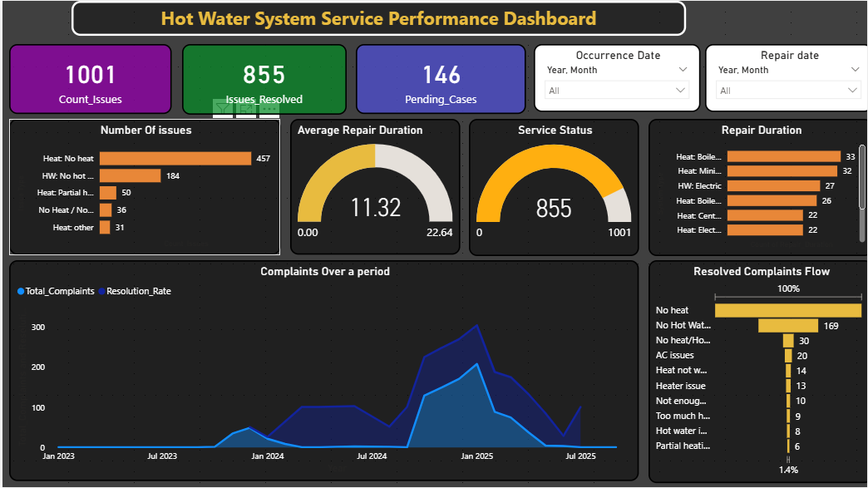Select the Count_Issues card showing 1001
The image size is (868, 488).
pyautogui.click(x=91, y=79)
